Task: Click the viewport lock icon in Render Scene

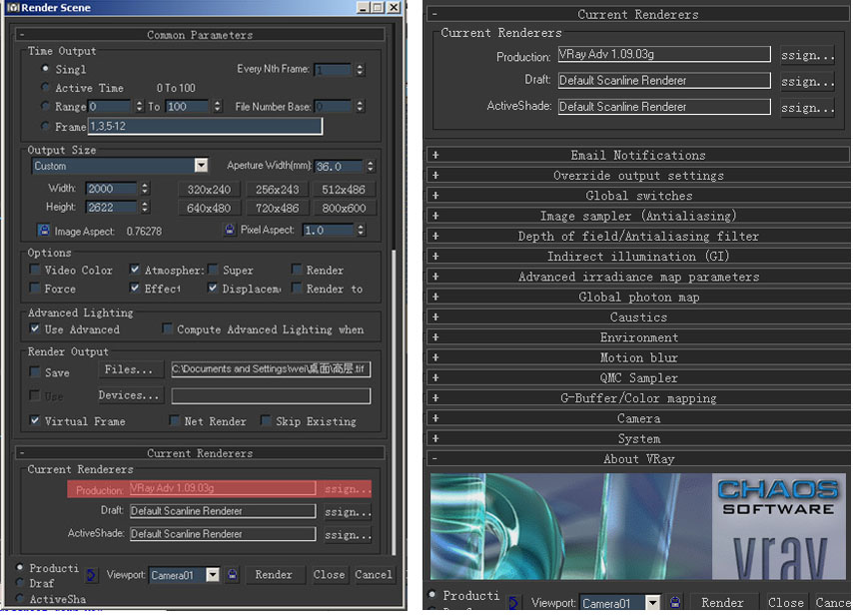Action: [233, 575]
